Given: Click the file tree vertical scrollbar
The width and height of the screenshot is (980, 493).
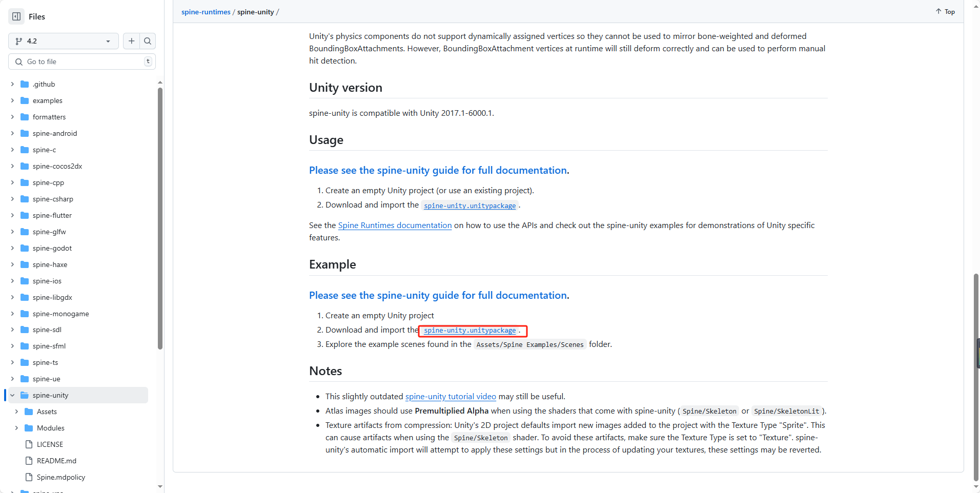Looking at the screenshot, I should (160, 218).
